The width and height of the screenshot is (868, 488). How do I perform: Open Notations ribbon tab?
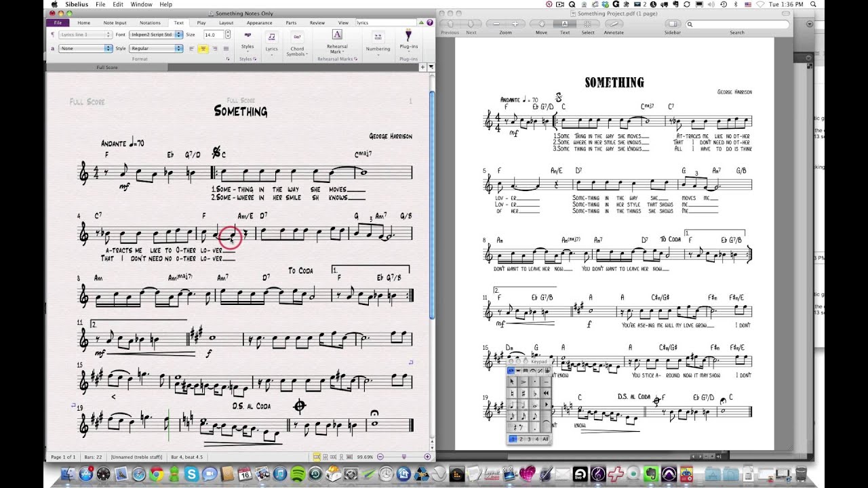(x=150, y=22)
